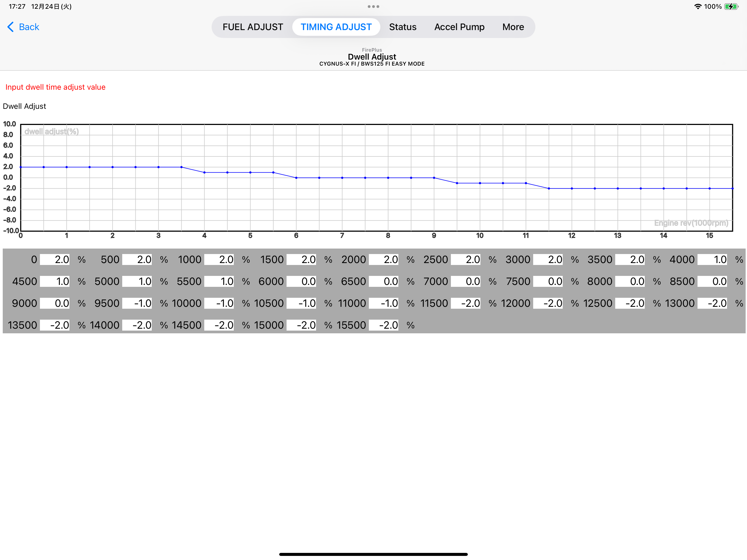Tap the 17:27 clock in status bar
Viewport: 747px width, 560px height.
17,6
